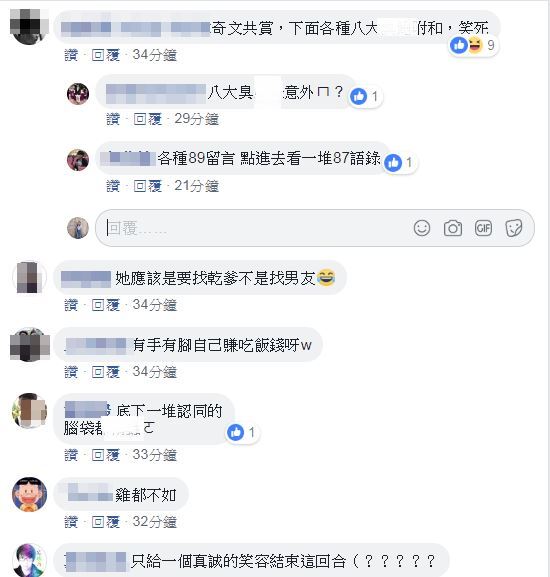
Task: View like count on 各種89留言 reply
Action: point(399,162)
